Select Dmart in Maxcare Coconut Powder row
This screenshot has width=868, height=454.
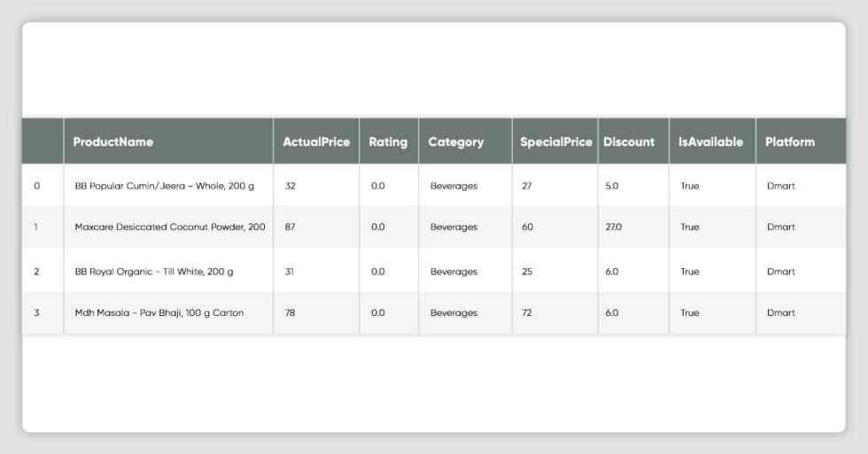pyautogui.click(x=780, y=227)
